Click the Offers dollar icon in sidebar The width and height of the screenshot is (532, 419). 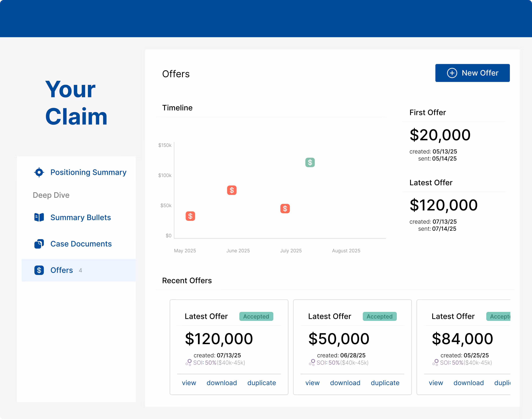click(x=39, y=270)
